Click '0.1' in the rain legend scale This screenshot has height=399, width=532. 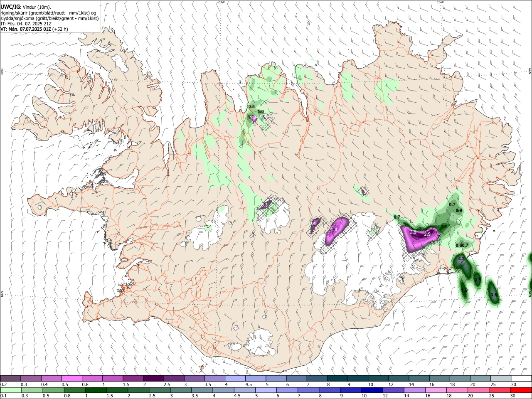(4, 396)
